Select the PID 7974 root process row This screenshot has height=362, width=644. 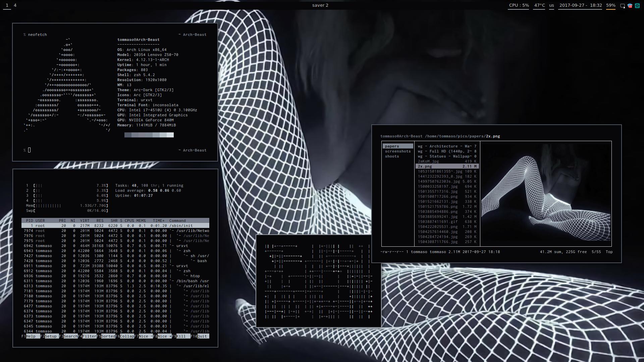pyautogui.click(x=115, y=231)
